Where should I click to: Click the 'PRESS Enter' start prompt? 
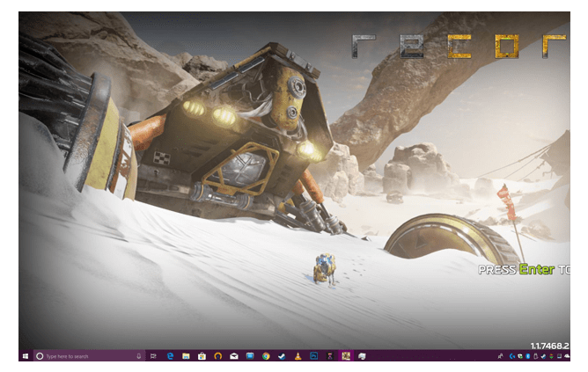click(525, 269)
